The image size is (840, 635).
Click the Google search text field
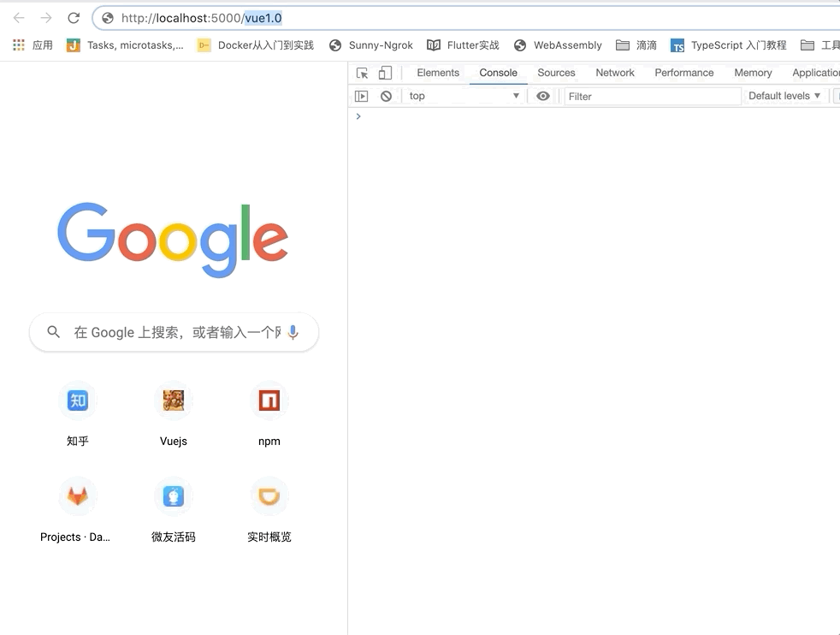click(177, 332)
